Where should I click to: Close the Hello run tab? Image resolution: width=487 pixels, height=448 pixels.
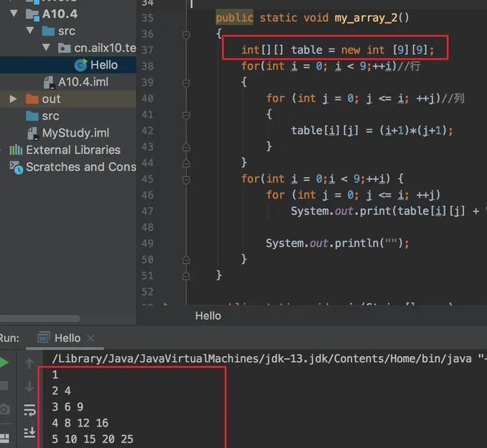click(91, 338)
